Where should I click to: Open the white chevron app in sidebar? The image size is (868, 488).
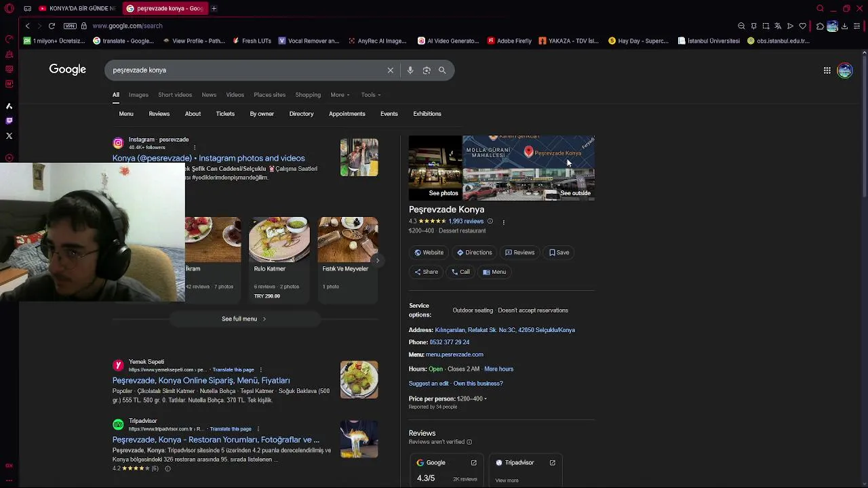(x=9, y=106)
